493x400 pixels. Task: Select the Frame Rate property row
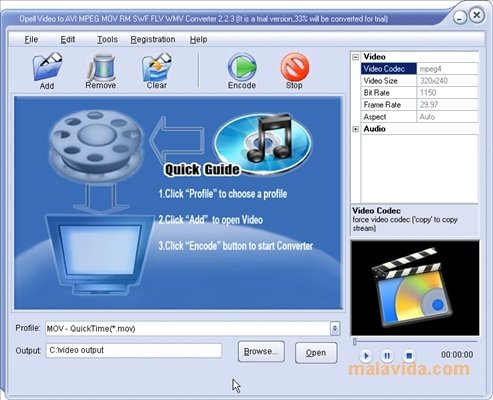[x=420, y=105]
